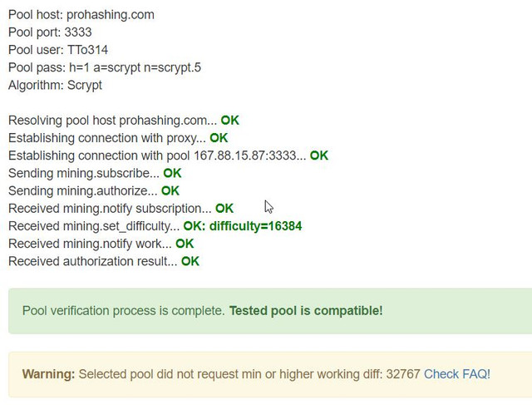Image resolution: width=532 pixels, height=405 pixels.
Task: Click the OK after authorization result
Action: [x=190, y=261]
